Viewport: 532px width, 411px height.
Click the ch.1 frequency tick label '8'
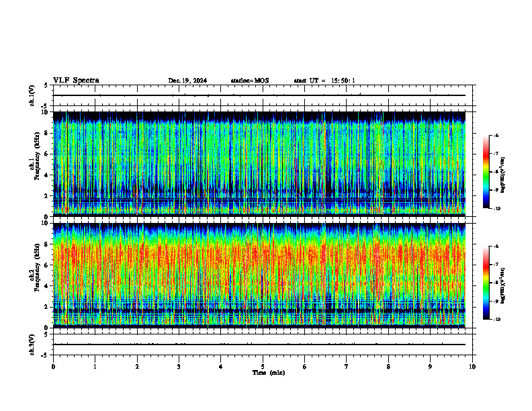(x=47, y=133)
